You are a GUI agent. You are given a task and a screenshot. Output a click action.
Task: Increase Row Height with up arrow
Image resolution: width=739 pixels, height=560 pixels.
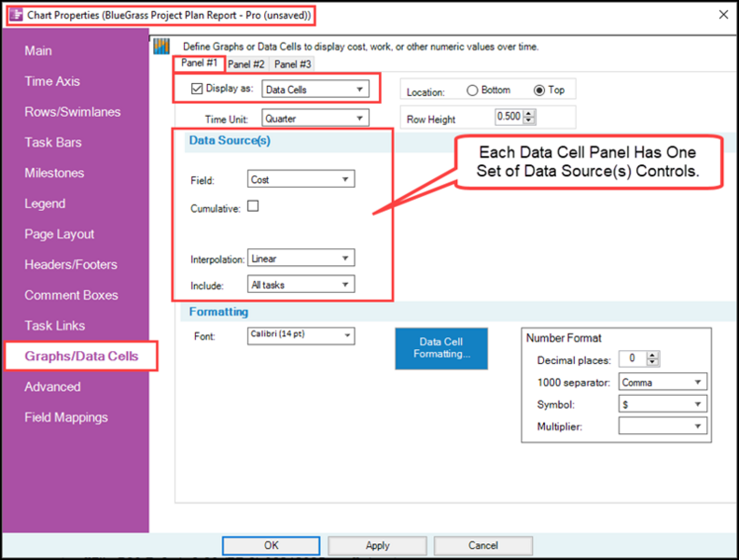coord(529,113)
